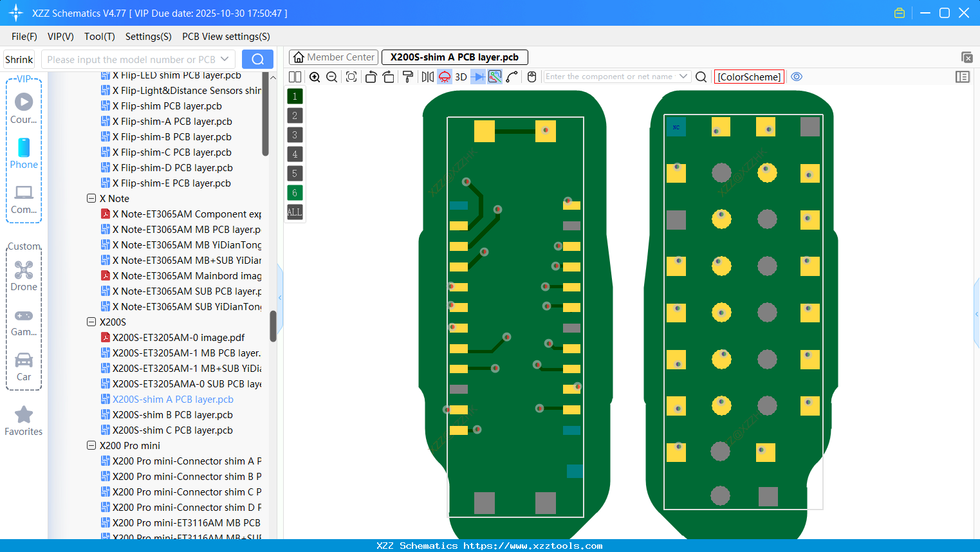Open the Tool(T) menu
This screenshot has width=980, height=552.
point(99,37)
